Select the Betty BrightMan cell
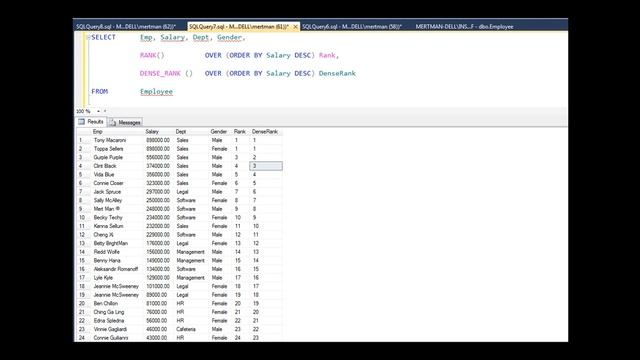The image size is (640, 360). point(118,243)
